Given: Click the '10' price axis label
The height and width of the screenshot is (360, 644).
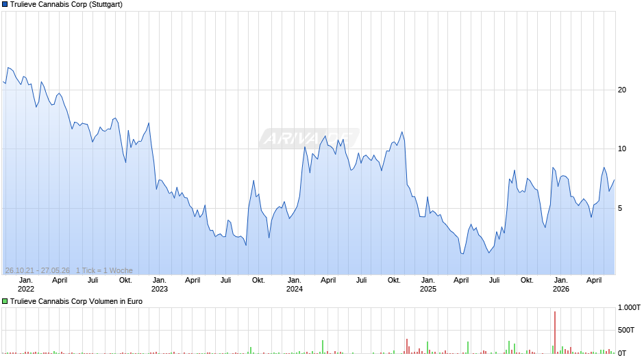Looking at the screenshot, I should point(622,149).
